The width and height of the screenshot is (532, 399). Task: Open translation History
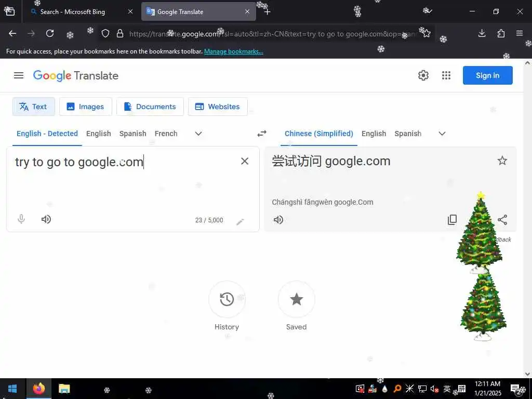[227, 299]
